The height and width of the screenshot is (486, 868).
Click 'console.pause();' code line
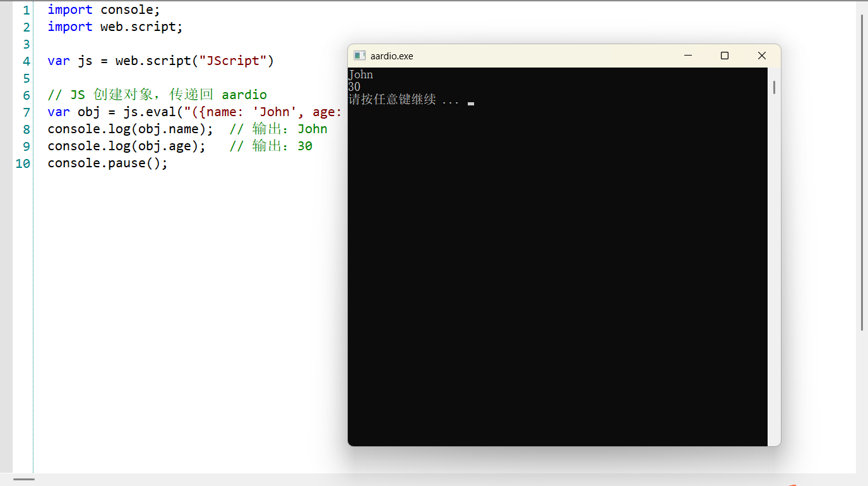108,163
